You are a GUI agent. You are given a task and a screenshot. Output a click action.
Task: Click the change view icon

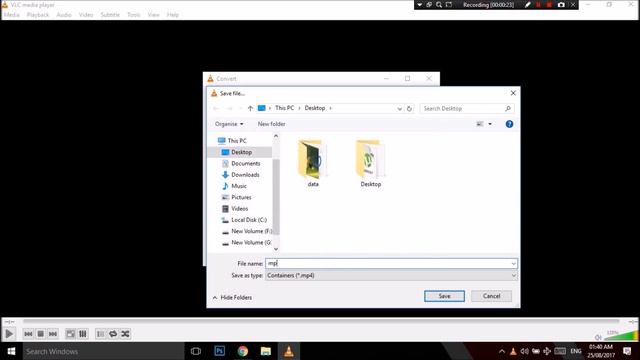[480, 124]
